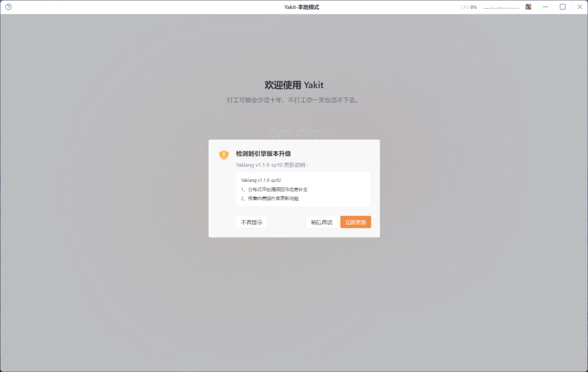Click the colorful engine status icon
The width and height of the screenshot is (588, 372).
click(x=528, y=7)
